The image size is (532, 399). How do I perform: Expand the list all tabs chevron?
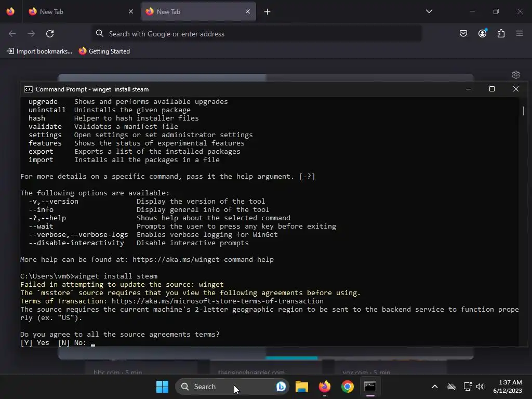click(429, 11)
